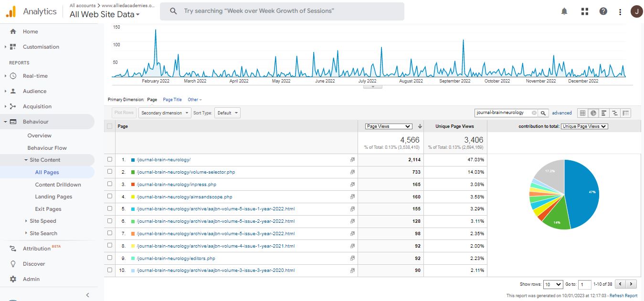Switch to the data table view icon

click(582, 113)
